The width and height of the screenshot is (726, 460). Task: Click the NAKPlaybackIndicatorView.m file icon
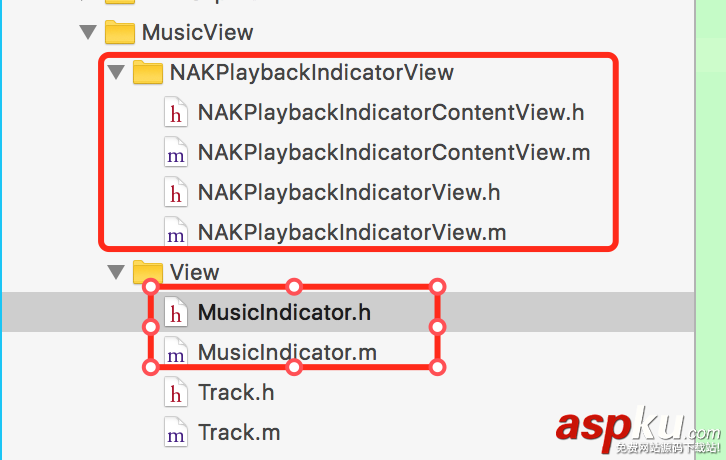[x=176, y=233]
